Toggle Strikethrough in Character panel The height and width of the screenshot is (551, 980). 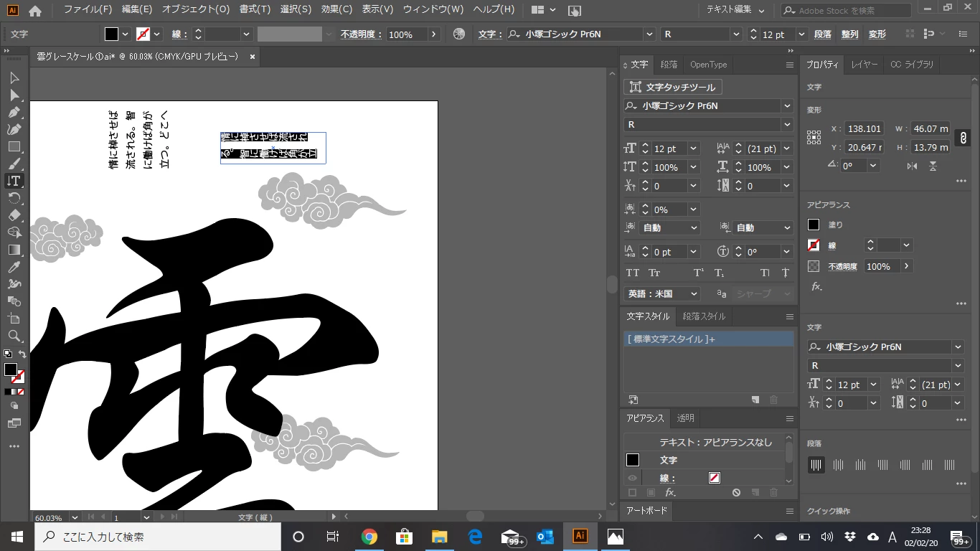tap(786, 273)
